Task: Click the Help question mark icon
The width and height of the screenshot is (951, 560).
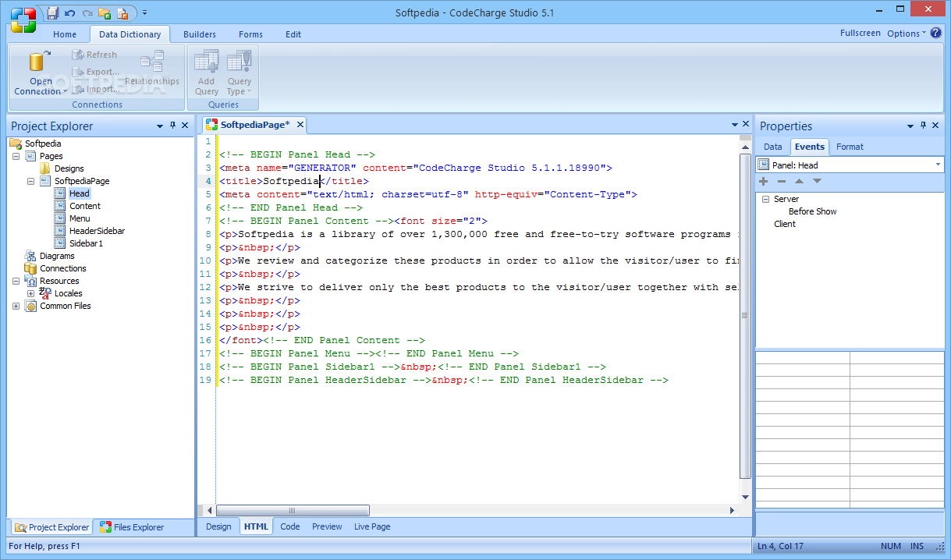Action: (x=935, y=33)
